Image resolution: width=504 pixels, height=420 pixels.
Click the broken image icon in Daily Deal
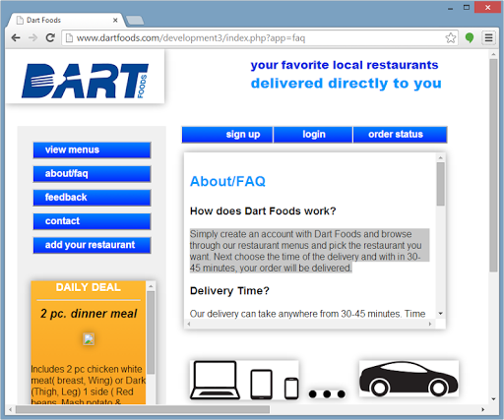click(89, 339)
